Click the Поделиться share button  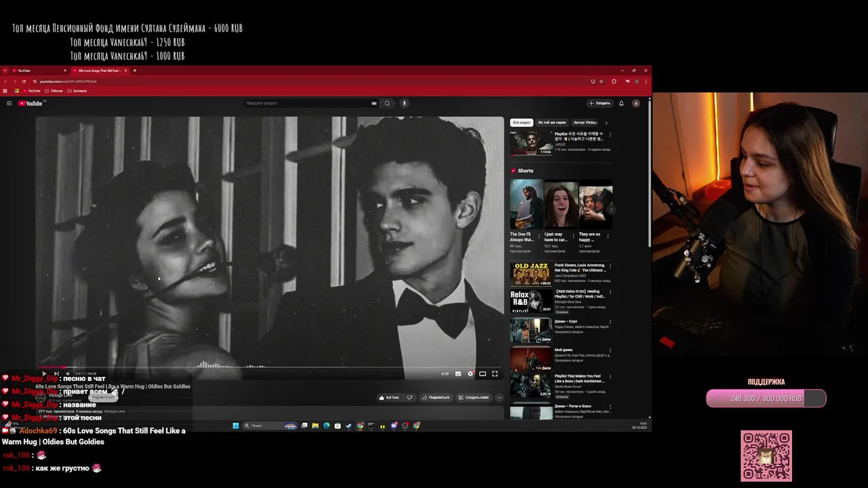(x=436, y=397)
